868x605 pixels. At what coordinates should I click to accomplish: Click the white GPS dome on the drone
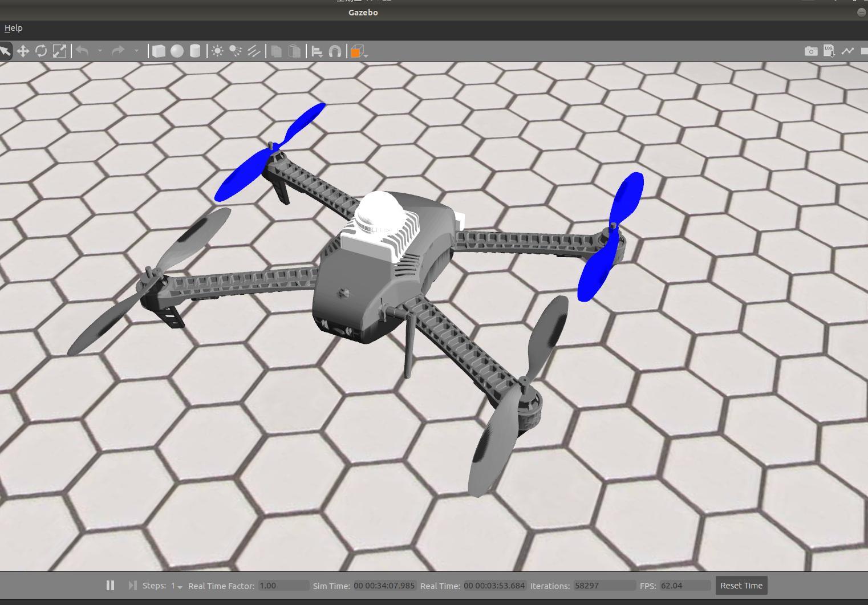coord(380,212)
